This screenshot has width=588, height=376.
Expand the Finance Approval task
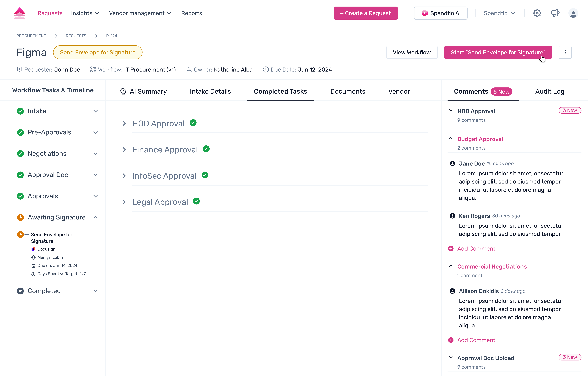(124, 150)
